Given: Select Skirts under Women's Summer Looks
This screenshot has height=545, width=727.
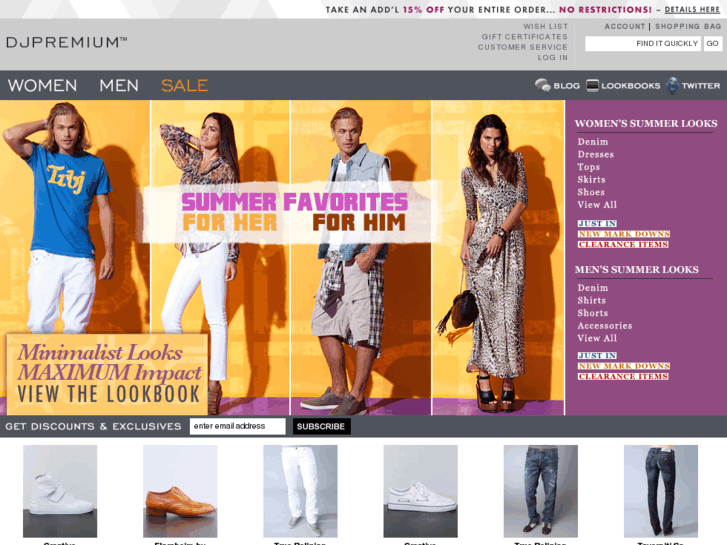Looking at the screenshot, I should 591,180.
